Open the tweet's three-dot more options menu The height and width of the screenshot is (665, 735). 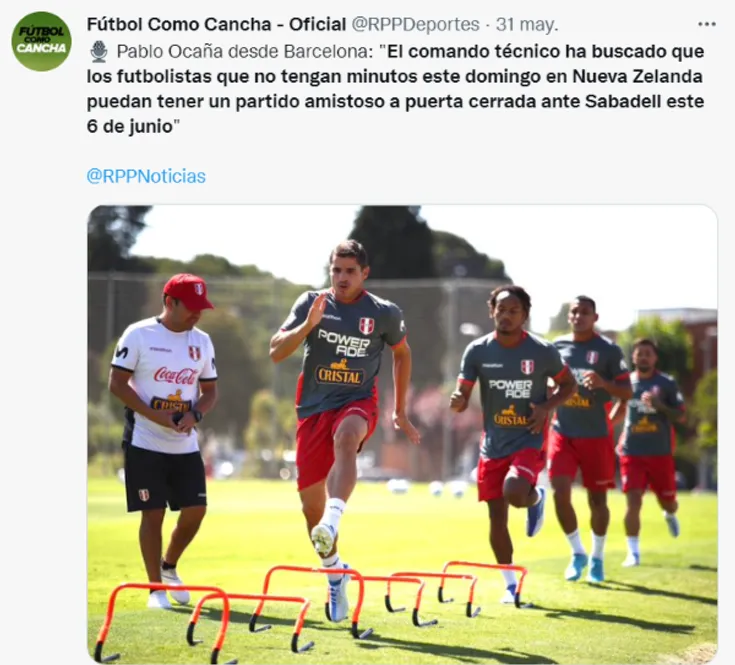coord(706,24)
